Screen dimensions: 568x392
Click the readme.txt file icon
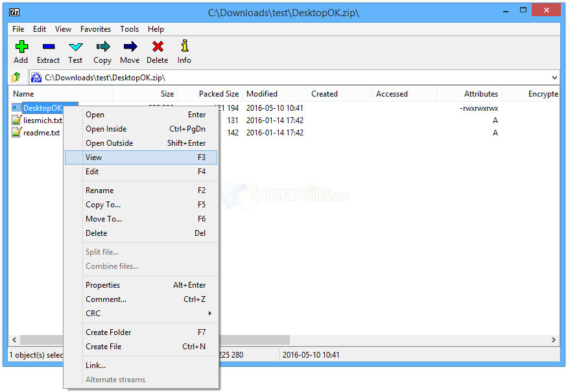tap(16, 132)
